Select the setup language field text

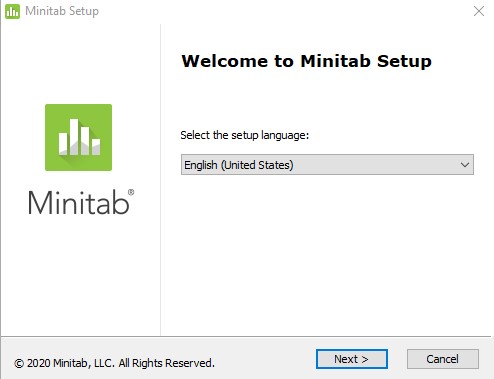pyautogui.click(x=239, y=165)
